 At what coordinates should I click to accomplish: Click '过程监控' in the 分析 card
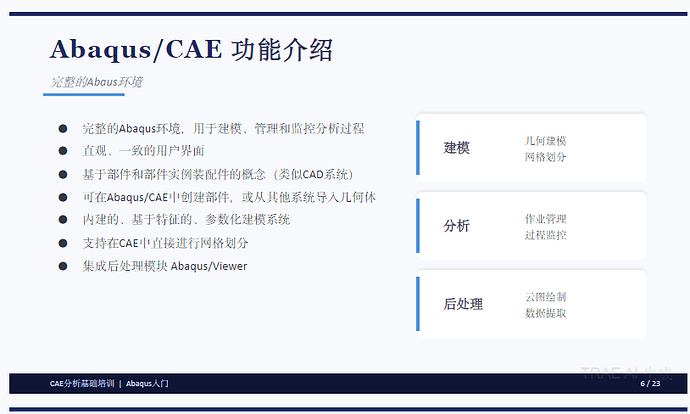pyautogui.click(x=545, y=235)
